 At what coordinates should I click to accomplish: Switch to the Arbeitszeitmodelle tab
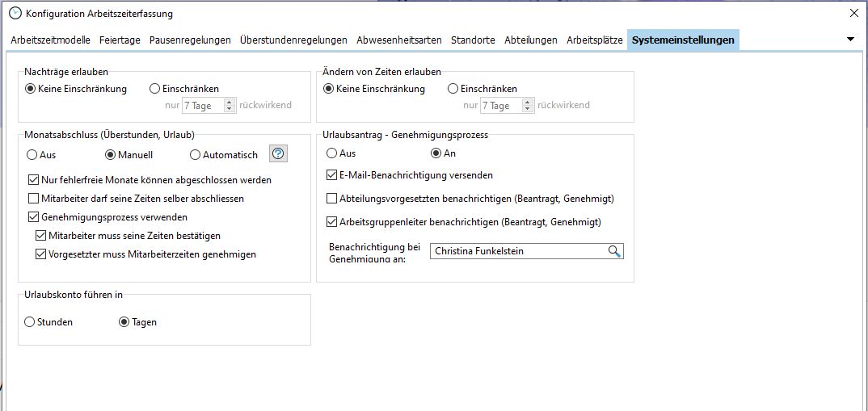tap(50, 40)
